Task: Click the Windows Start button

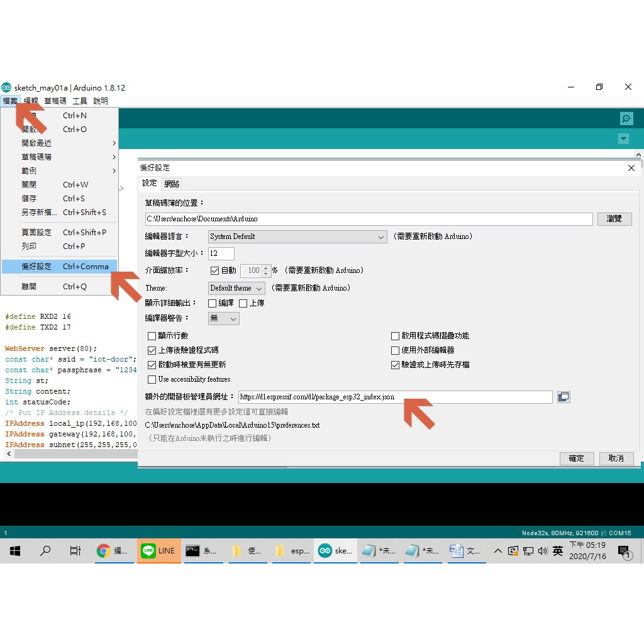Action: (15, 551)
